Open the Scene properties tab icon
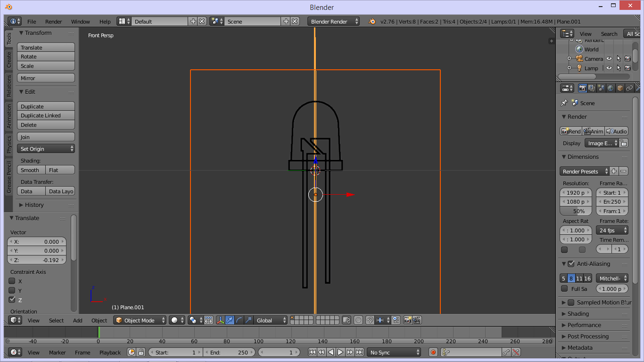644x362 pixels. tap(601, 88)
